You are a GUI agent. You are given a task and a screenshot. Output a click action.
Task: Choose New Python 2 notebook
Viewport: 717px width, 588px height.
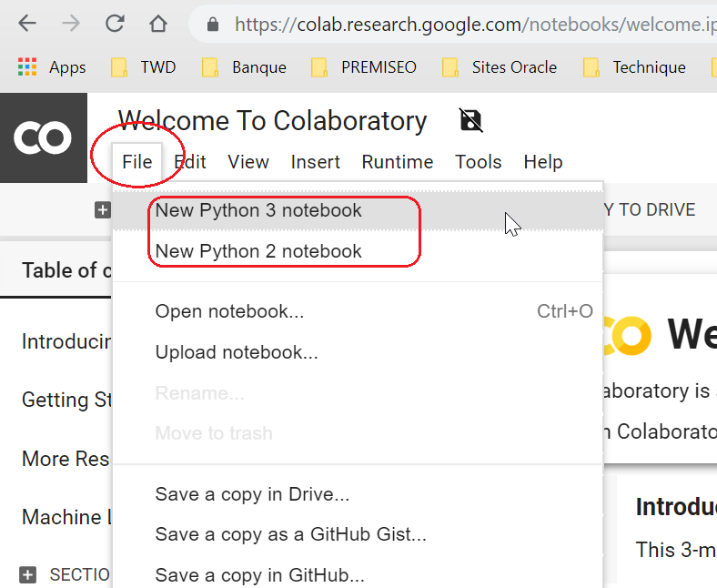[258, 251]
